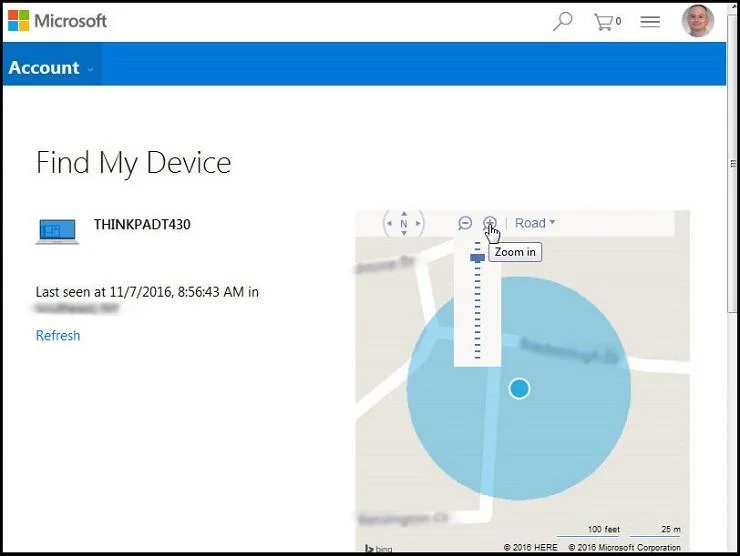The image size is (740, 556).
Task: Click the 100 feet scale label
Action: pos(604,529)
